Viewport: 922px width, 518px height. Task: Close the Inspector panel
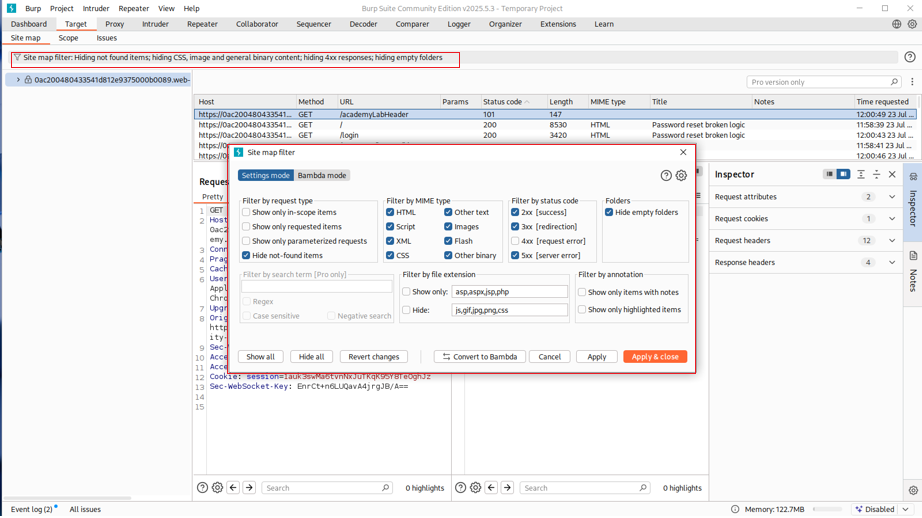[892, 174]
